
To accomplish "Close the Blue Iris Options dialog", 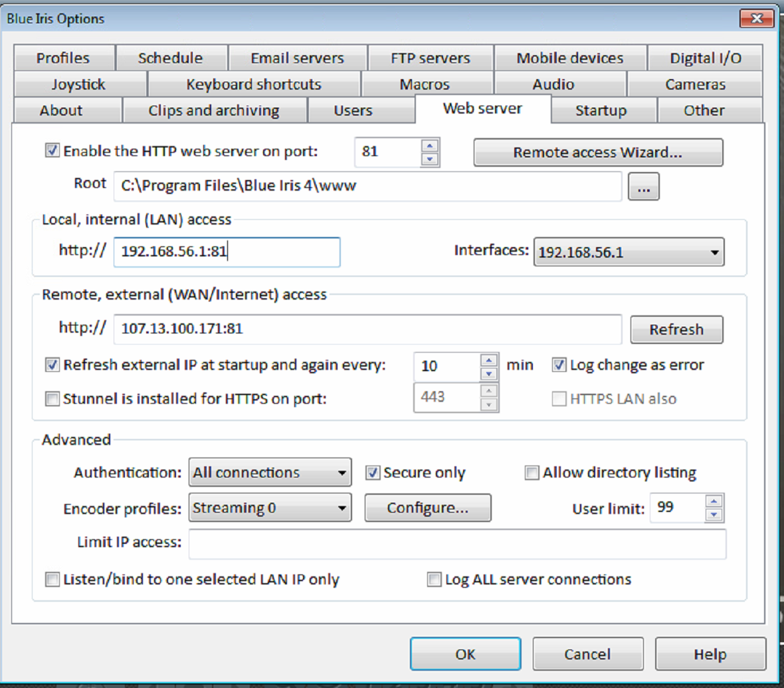I will 756,18.
